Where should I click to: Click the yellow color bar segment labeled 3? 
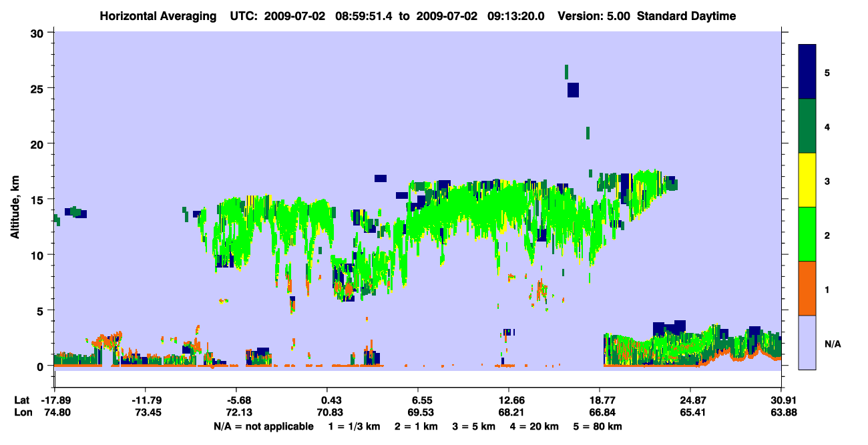(x=807, y=180)
